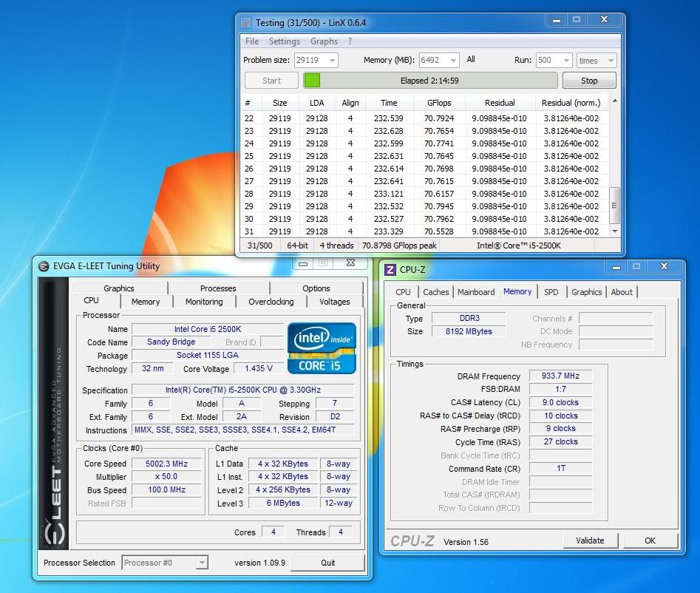700x593 pixels.
Task: Switch to Overclocking tab in E-LEET
Action: point(271,302)
